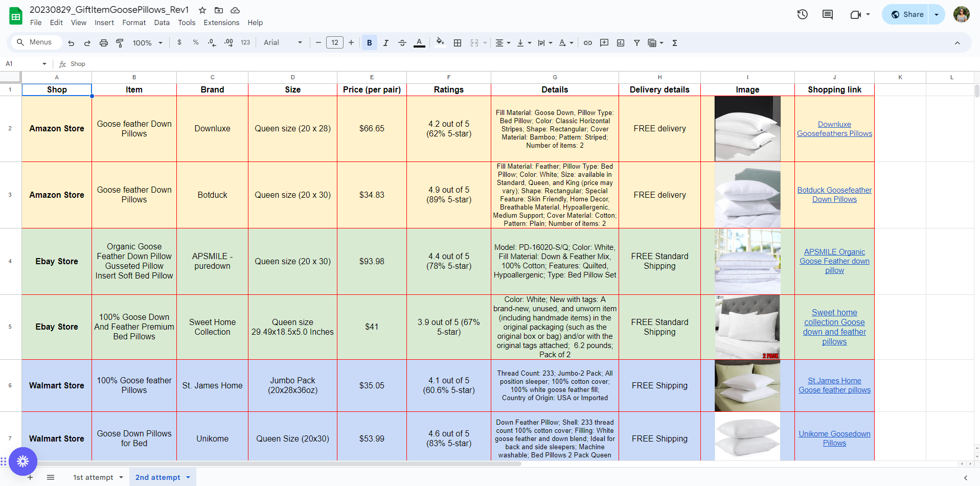Open the Arial font dropdown
Image resolution: width=980 pixels, height=486 pixels.
point(283,43)
